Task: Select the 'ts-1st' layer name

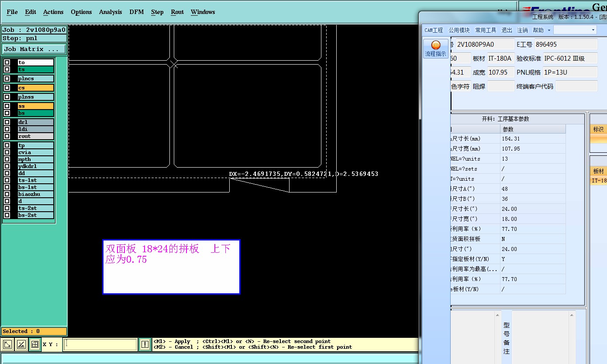Action: point(35,180)
